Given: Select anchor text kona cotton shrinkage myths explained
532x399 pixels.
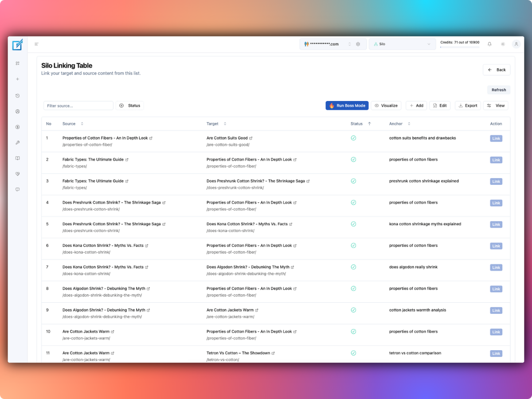Looking at the screenshot, I should tap(425, 224).
